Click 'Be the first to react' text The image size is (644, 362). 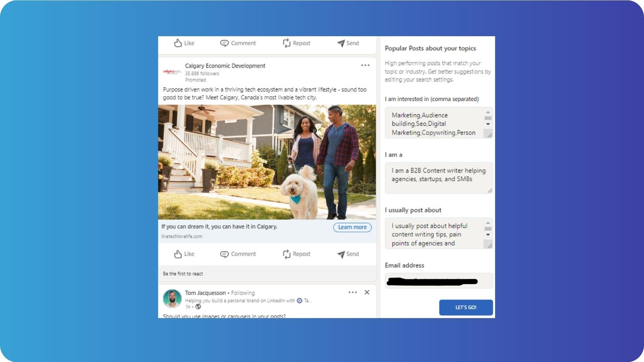[183, 274]
